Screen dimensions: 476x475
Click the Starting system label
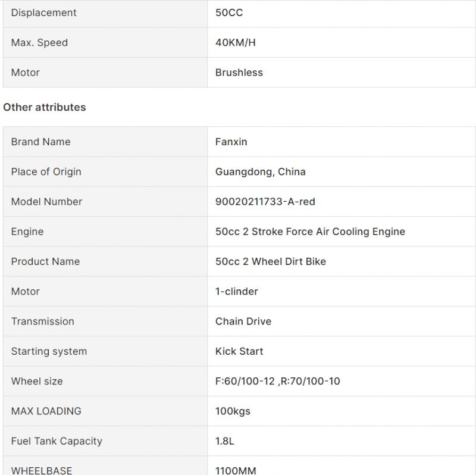[x=49, y=351]
